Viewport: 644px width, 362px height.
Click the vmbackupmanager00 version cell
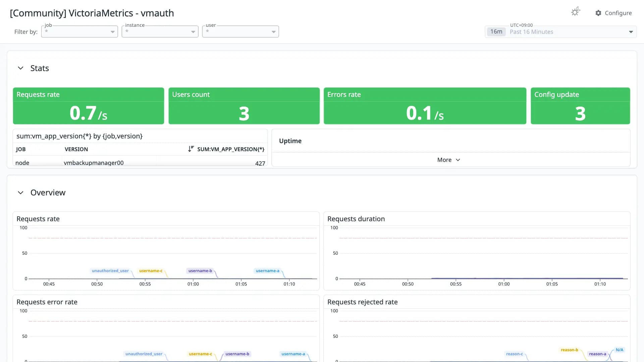click(x=94, y=163)
